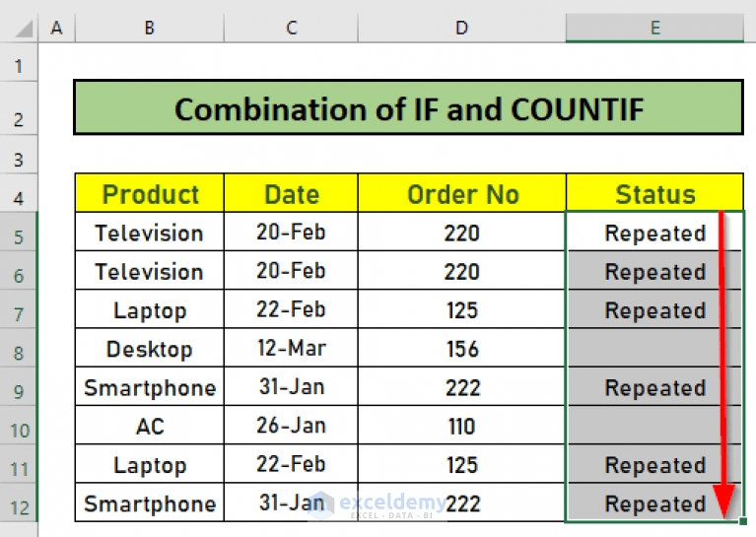Select column D header
Screen dimensions: 756x537
click(462, 28)
